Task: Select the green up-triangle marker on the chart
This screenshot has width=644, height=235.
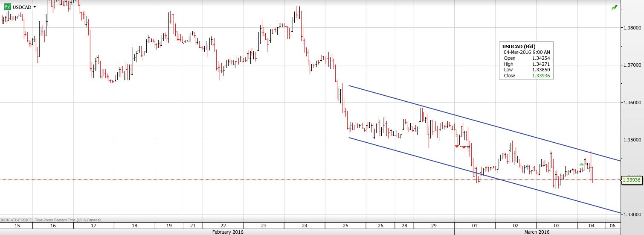Action: tap(581, 164)
